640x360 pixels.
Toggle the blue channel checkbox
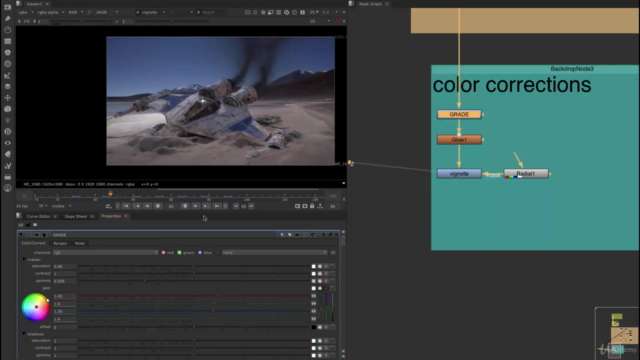(200, 253)
